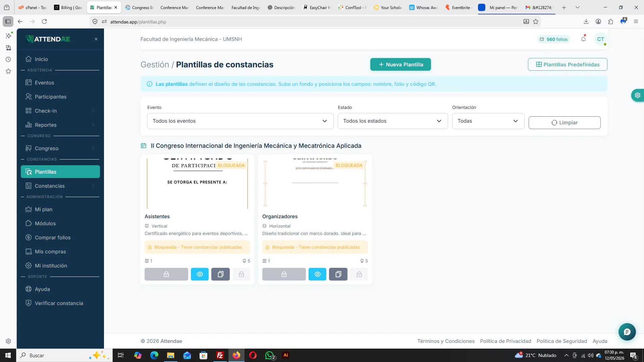
Task: Go to Inicio in the sidebar
Action: pos(60,59)
